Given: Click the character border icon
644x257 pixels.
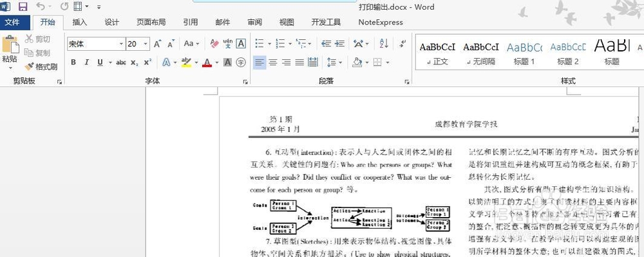Looking at the screenshot, I should (x=241, y=44).
